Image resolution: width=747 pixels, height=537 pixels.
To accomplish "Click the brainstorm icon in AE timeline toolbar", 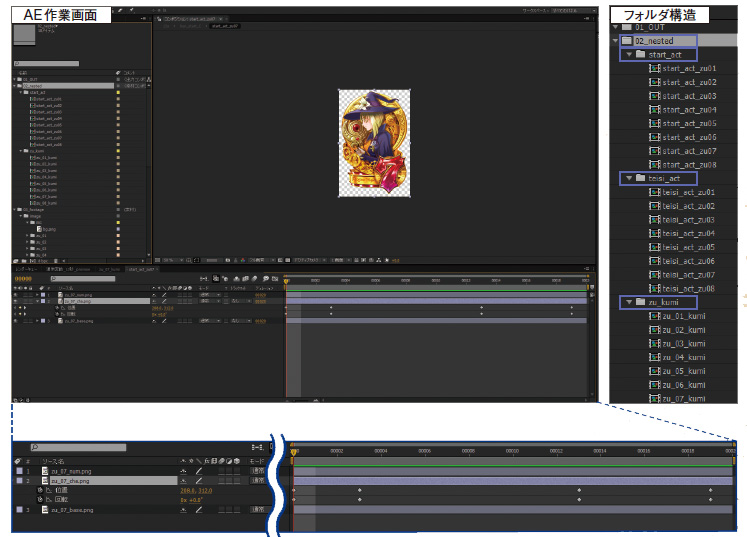I will pos(265,279).
